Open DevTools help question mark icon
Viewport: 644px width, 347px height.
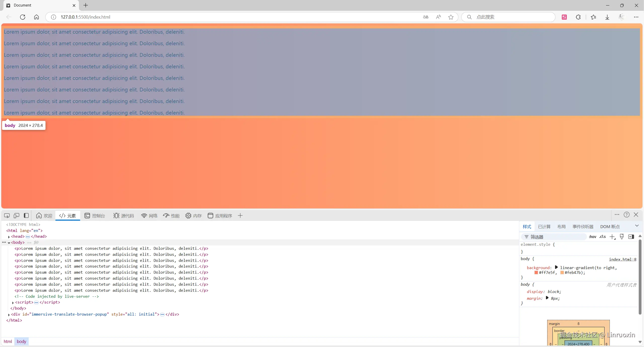[x=626, y=215]
